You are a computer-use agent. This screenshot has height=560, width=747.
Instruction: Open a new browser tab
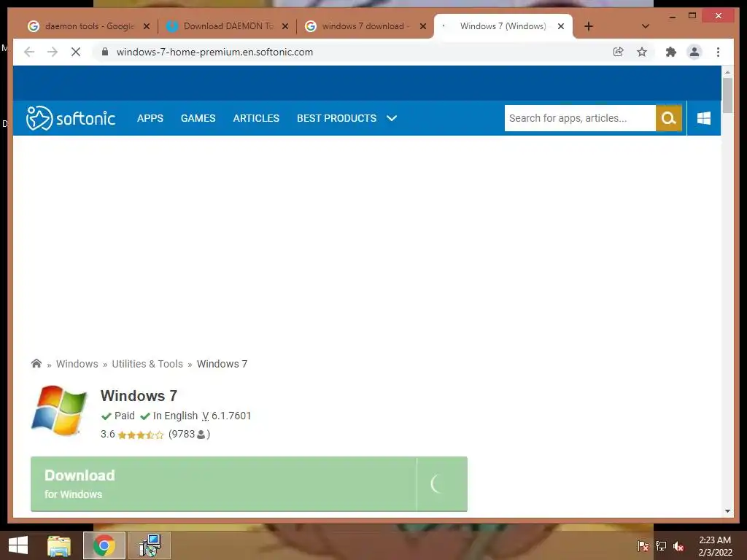coord(589,26)
